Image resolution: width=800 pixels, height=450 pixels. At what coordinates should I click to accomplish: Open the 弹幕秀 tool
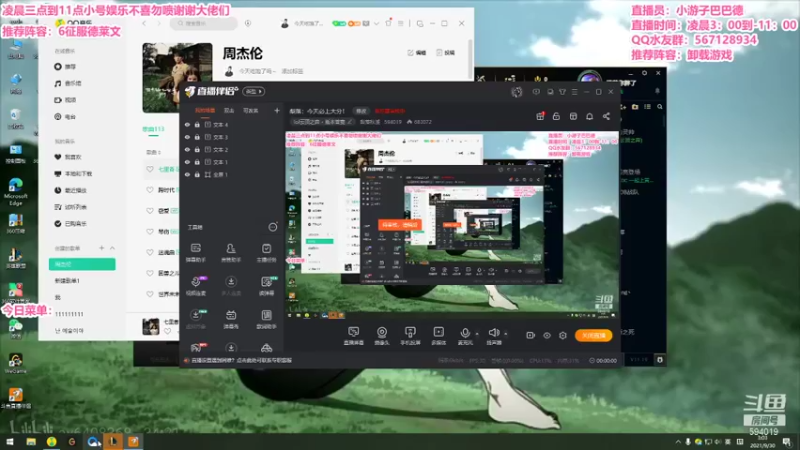click(231, 319)
